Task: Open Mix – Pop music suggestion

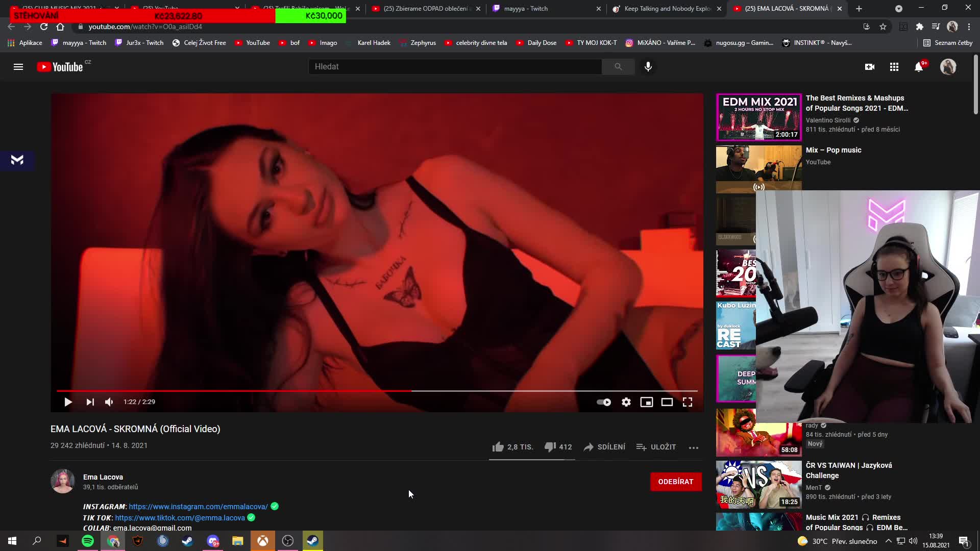Action: pyautogui.click(x=834, y=150)
